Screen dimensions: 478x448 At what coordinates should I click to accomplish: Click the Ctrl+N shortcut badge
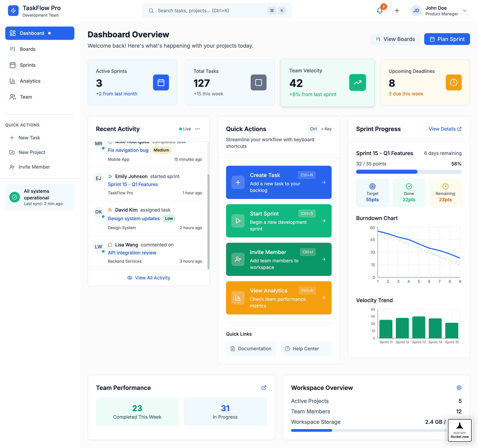[307, 175]
